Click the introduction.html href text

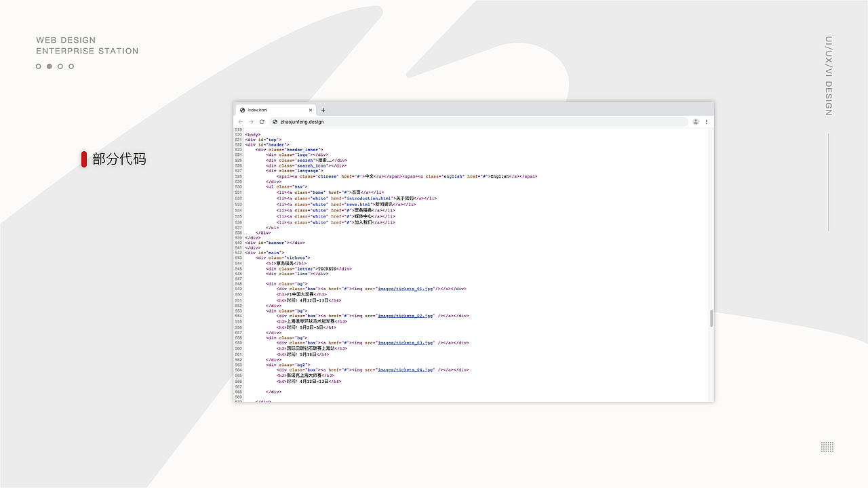click(370, 199)
